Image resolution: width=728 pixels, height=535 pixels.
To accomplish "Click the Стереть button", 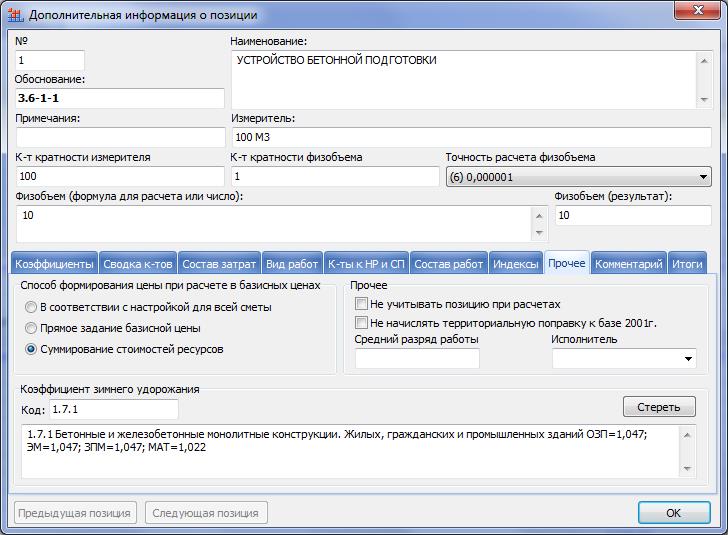I will point(659,407).
